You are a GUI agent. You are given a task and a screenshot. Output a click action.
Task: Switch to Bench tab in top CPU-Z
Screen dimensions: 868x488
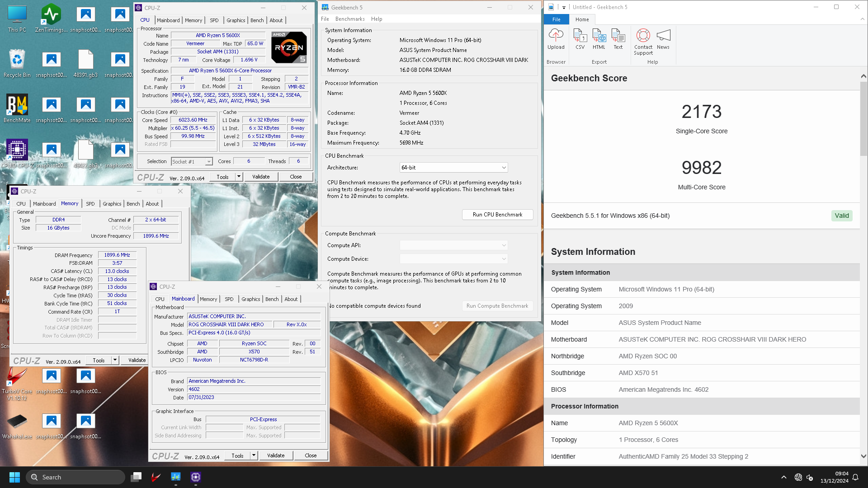point(257,20)
